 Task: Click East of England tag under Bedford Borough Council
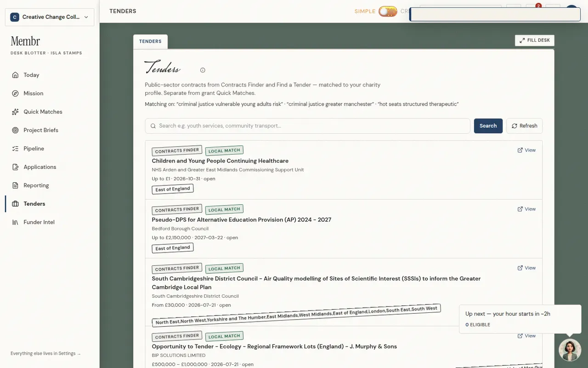[x=173, y=248]
